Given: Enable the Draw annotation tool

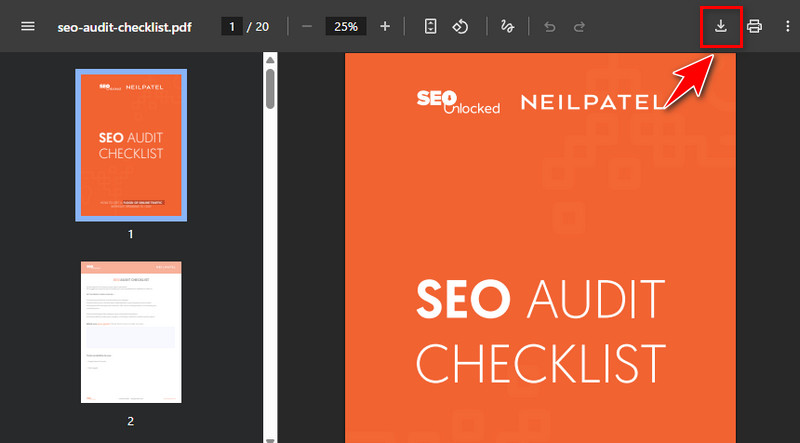Looking at the screenshot, I should click(507, 26).
